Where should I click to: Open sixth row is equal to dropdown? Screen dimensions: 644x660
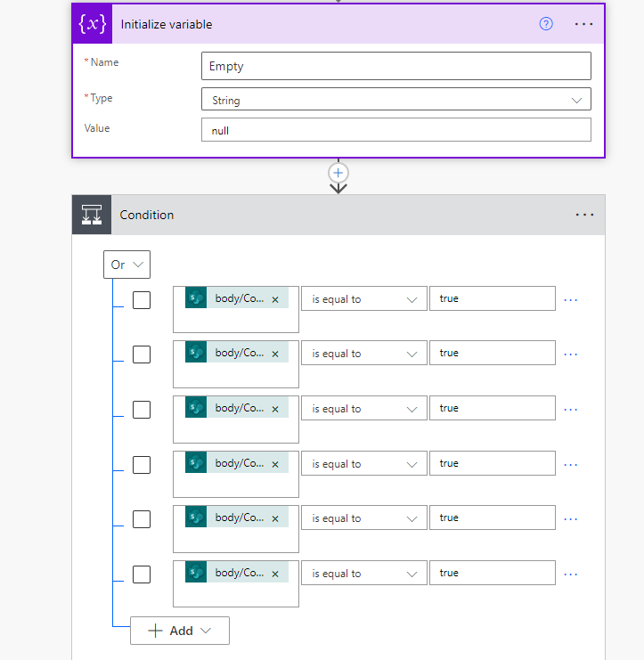[364, 573]
